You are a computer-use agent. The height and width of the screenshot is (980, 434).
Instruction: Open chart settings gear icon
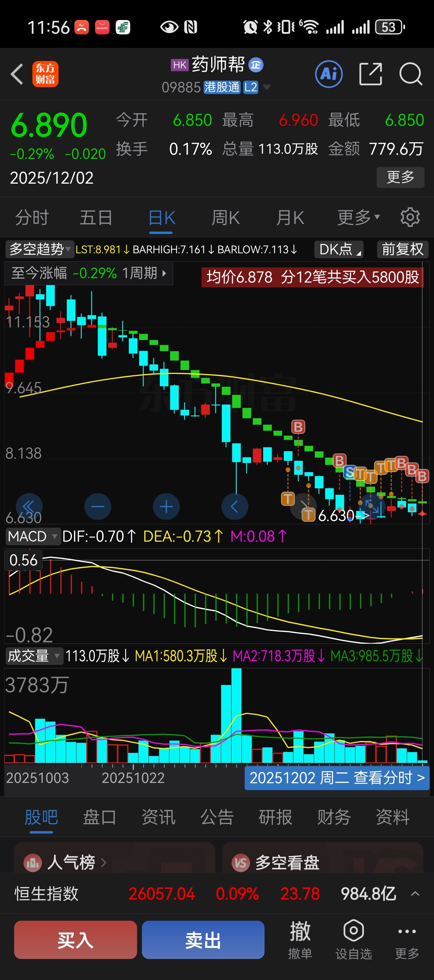point(410,217)
